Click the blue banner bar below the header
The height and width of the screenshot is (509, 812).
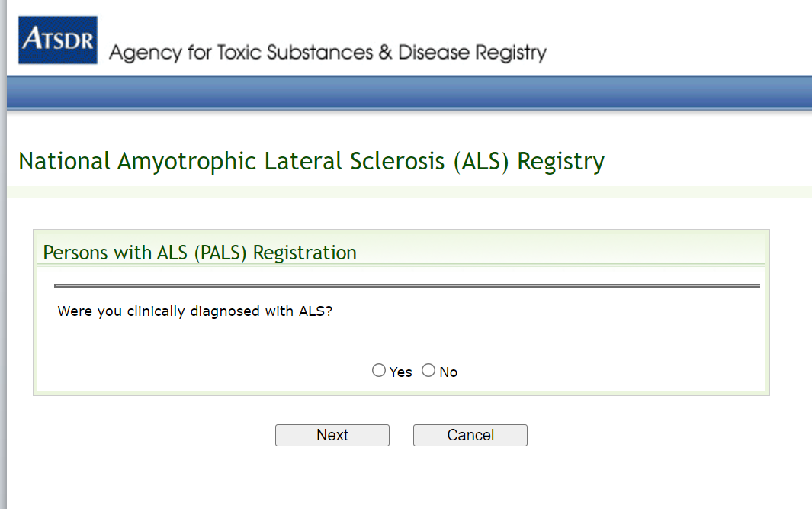[x=409, y=92]
